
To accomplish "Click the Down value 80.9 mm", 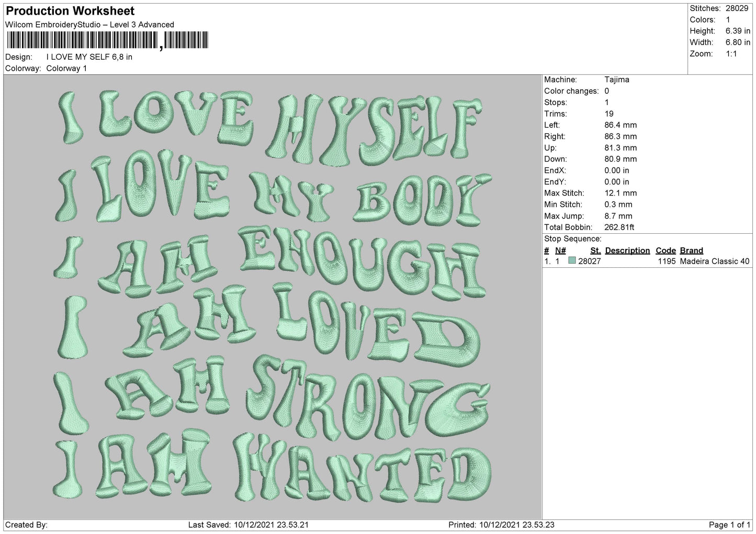I will point(621,159).
